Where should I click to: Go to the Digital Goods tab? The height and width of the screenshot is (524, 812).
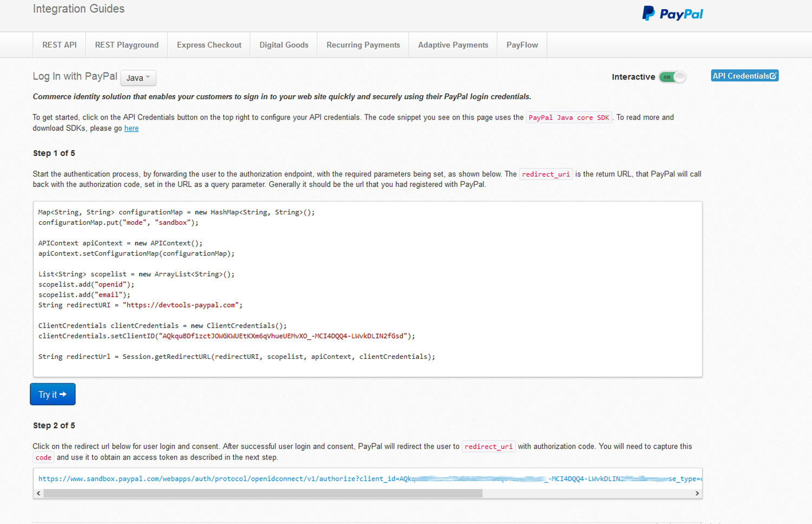(x=284, y=45)
